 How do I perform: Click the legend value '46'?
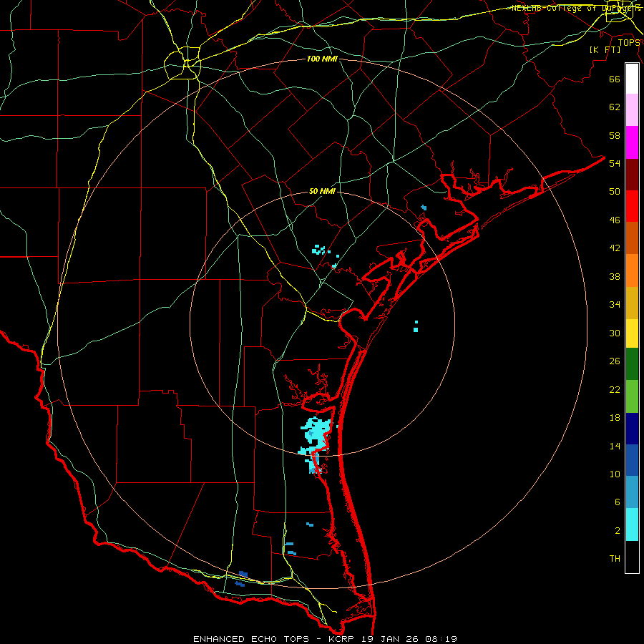click(615, 220)
